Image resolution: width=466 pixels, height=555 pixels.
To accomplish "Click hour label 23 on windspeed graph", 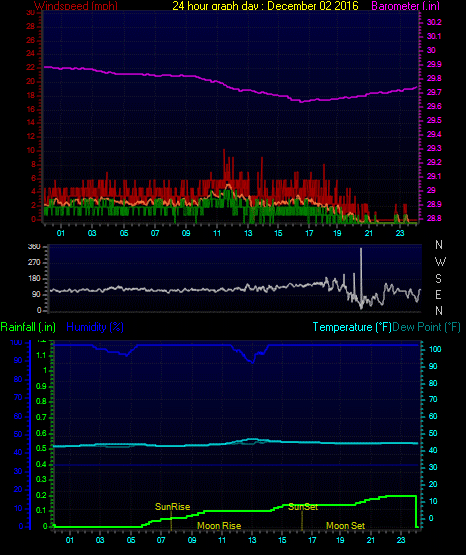I will 400,233.
